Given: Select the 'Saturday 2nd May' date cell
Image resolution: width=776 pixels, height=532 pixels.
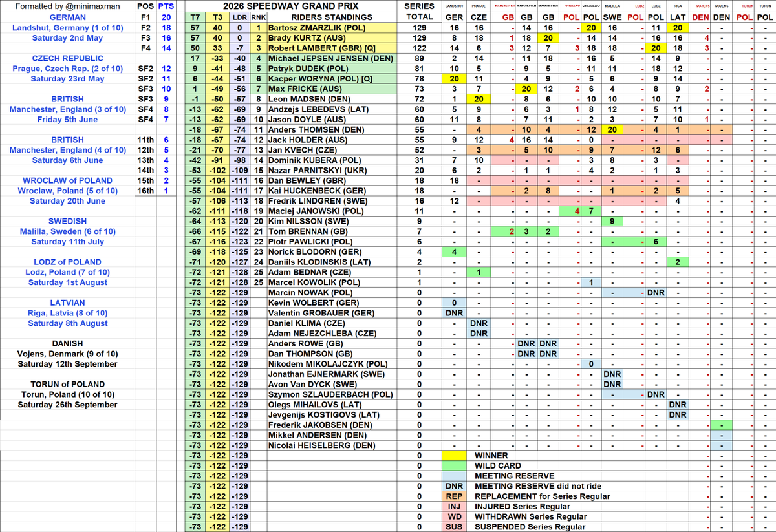Looking at the screenshot, I should pos(67,37).
